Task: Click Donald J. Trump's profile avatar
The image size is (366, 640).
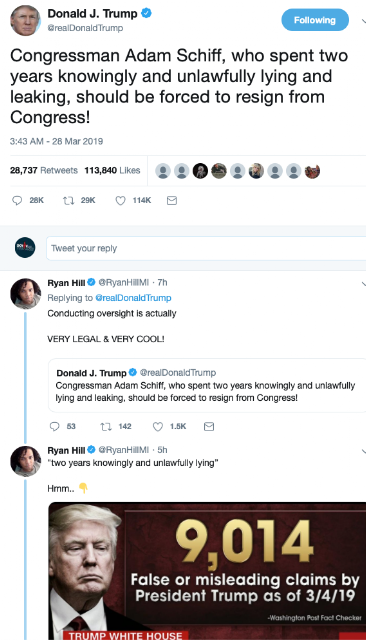Action: coord(25,20)
